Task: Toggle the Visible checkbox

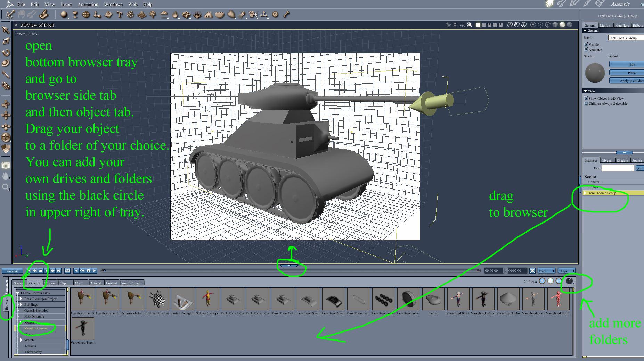Action: tap(586, 44)
